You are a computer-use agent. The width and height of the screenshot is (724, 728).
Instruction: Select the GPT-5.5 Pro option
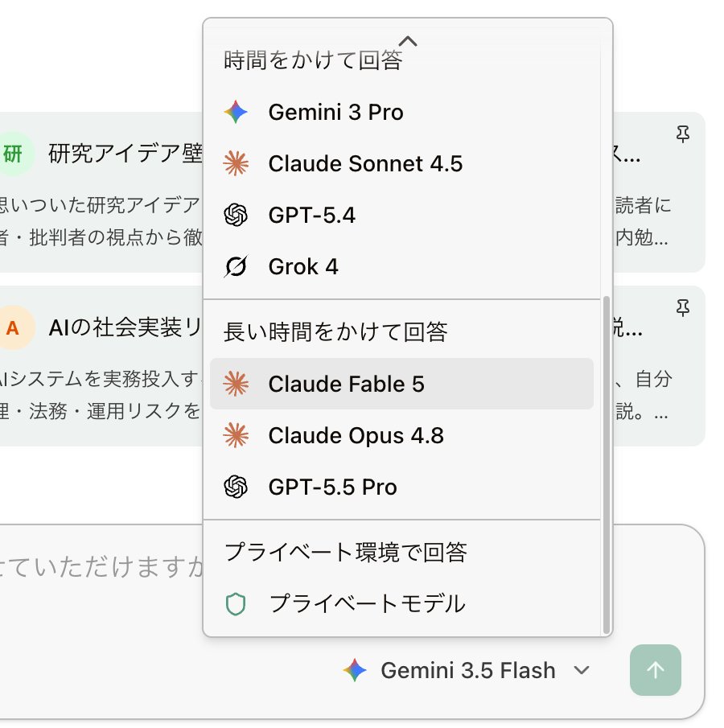point(401,487)
